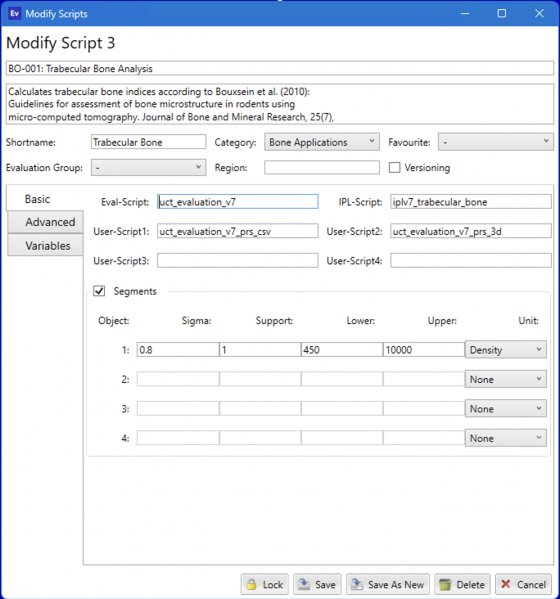Click the User-Script2 field
The height and width of the screenshot is (599, 560).
tap(471, 231)
